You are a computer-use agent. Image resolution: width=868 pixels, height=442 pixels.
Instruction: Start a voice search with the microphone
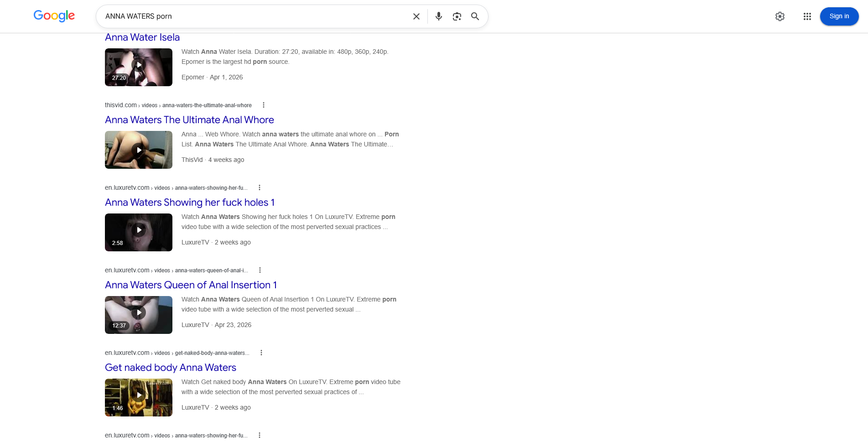click(x=439, y=16)
